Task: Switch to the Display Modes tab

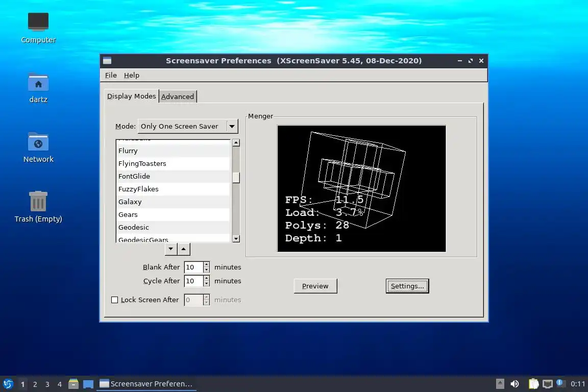Action: point(131,96)
